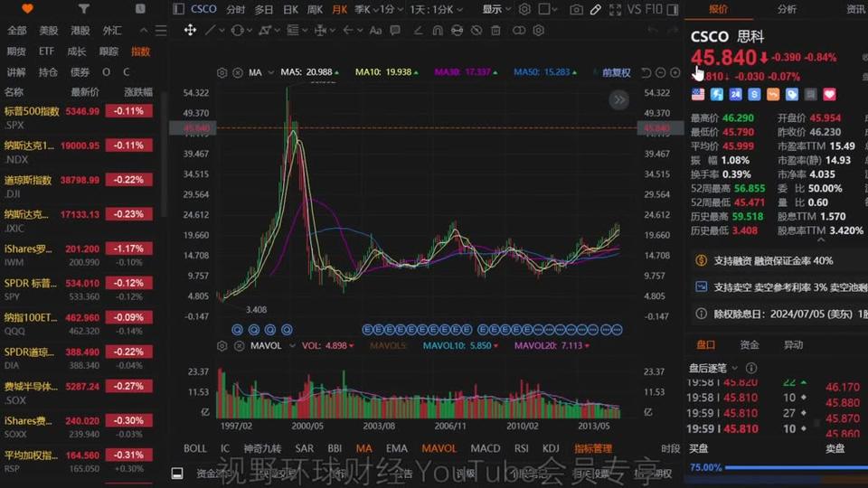Enable the magnet snap tool
The width and height of the screenshot is (868, 488).
[438, 31]
